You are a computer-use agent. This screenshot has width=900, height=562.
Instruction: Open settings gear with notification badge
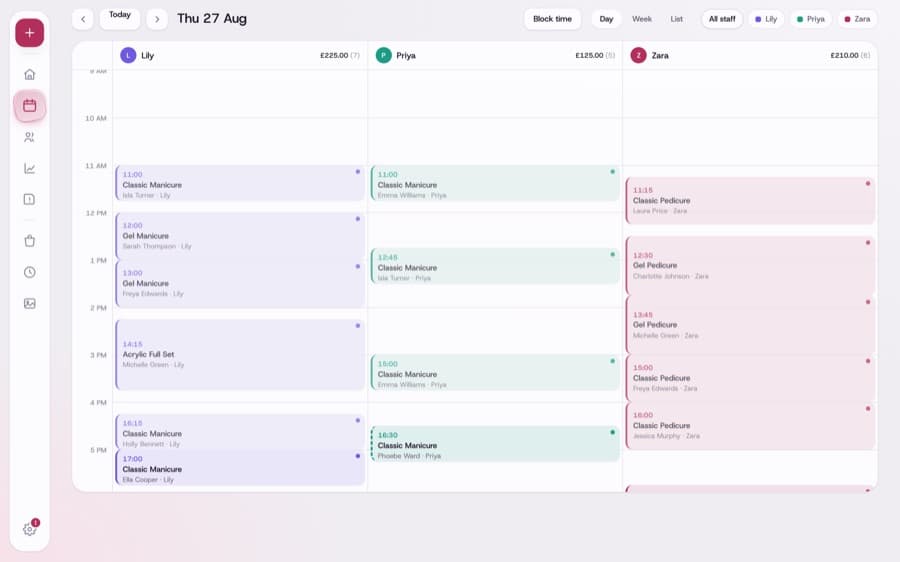click(29, 529)
